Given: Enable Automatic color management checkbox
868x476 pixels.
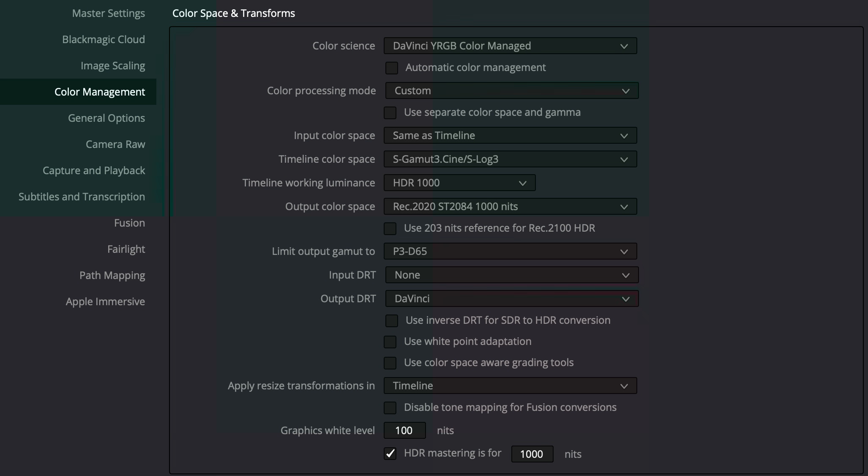Looking at the screenshot, I should click(392, 68).
